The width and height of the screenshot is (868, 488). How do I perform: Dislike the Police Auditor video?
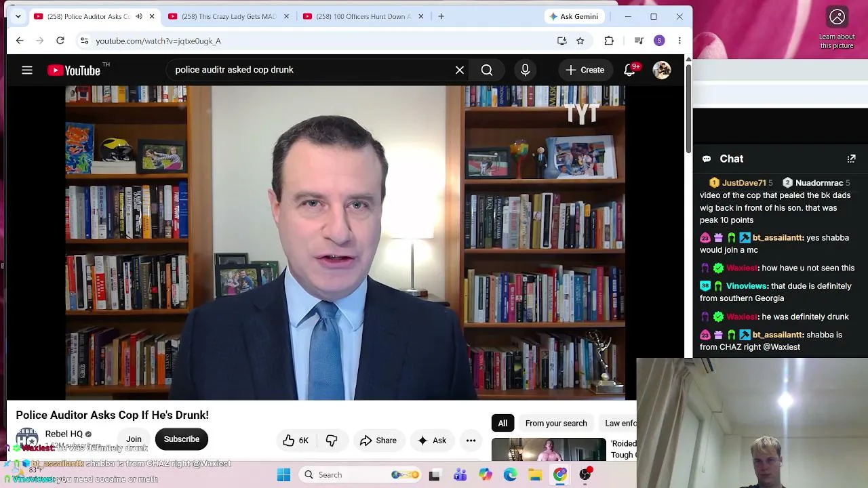click(x=332, y=441)
